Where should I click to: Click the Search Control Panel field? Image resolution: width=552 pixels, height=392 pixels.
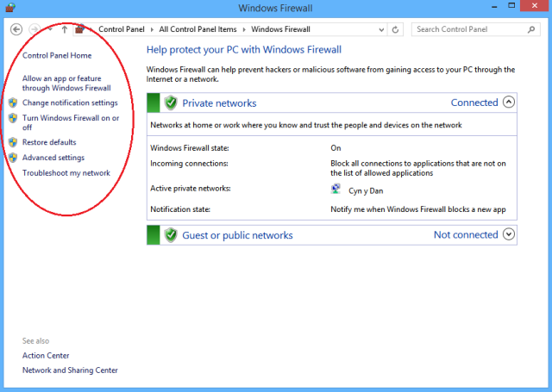pos(475,29)
